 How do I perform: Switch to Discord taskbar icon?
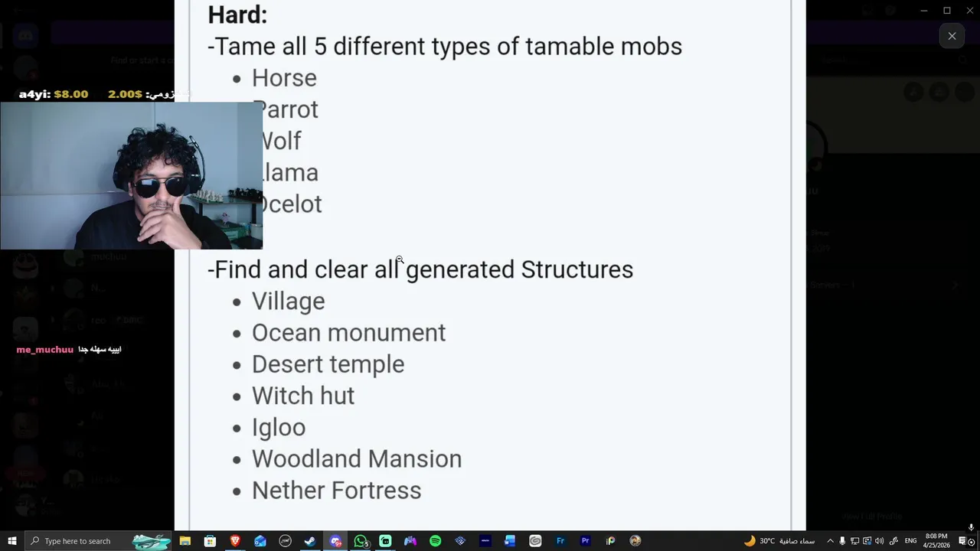click(x=335, y=541)
